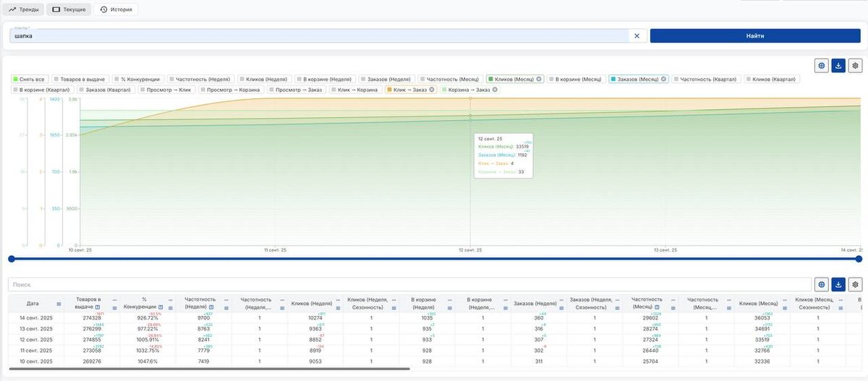Open filter icon of Заказов (Неделя) column

coord(561,308)
